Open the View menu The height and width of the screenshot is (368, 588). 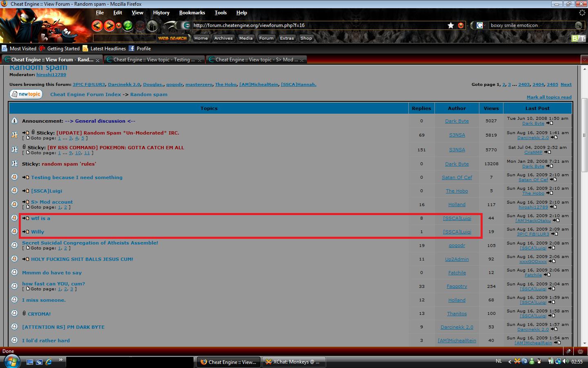tap(138, 13)
